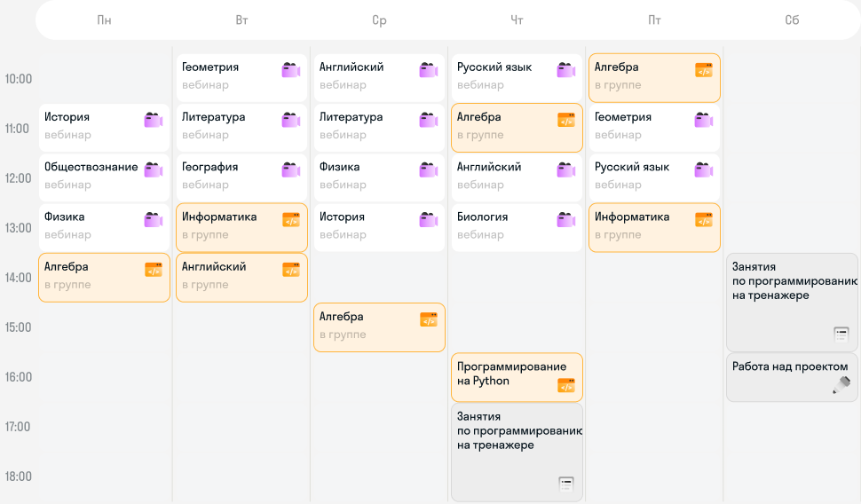Open Wednesday Алгебра group lesson
Viewport: 861px width, 504px height.
point(379,327)
